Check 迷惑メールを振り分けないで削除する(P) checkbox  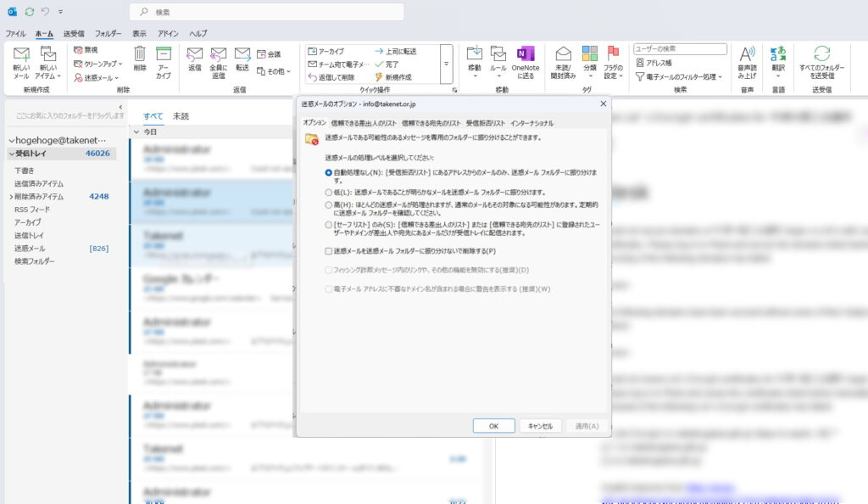[x=329, y=251]
